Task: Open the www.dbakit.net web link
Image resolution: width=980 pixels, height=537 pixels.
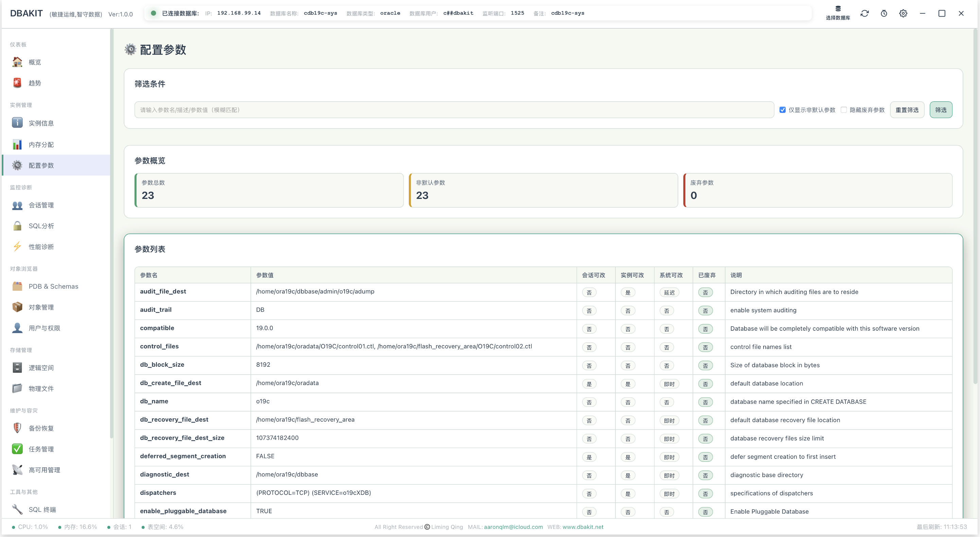Action: click(x=583, y=527)
